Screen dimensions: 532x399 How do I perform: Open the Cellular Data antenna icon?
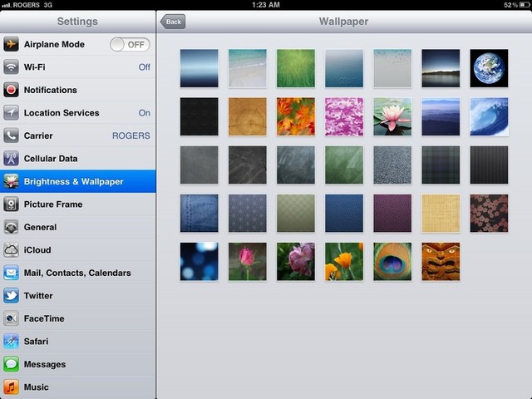click(11, 159)
